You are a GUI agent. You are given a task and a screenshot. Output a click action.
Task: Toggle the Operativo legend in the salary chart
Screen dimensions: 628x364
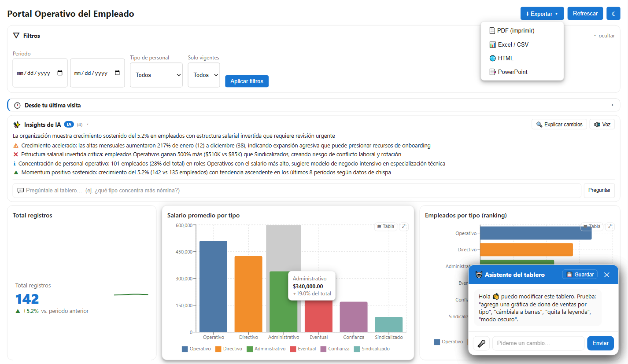(196, 349)
